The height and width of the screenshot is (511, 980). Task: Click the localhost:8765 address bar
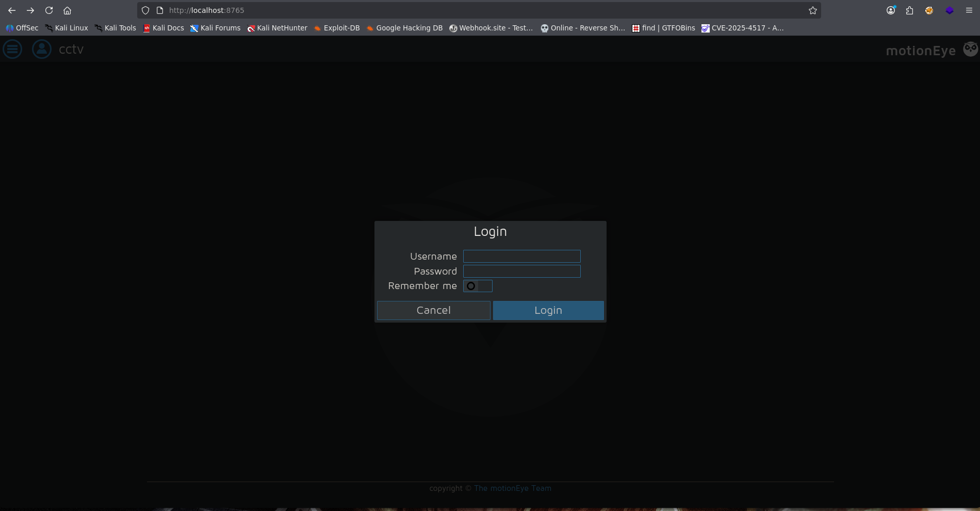coord(480,10)
